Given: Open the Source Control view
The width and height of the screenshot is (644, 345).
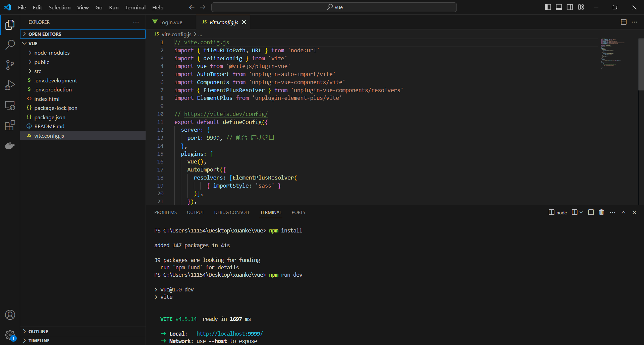Looking at the screenshot, I should (x=10, y=65).
